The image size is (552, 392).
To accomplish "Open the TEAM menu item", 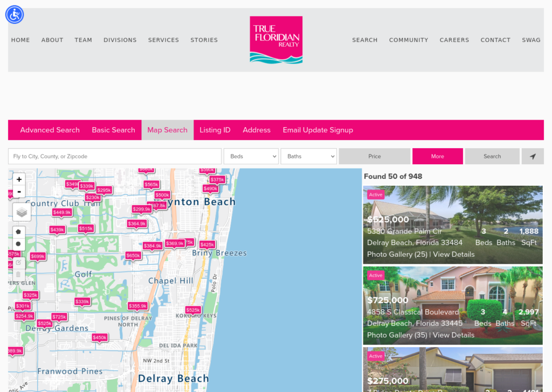I will 84,40.
